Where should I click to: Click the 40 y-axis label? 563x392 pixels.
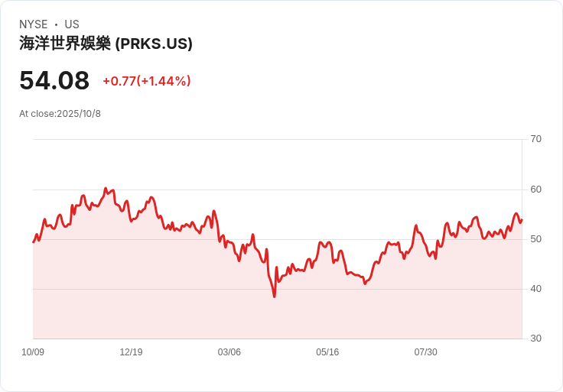[536, 289]
